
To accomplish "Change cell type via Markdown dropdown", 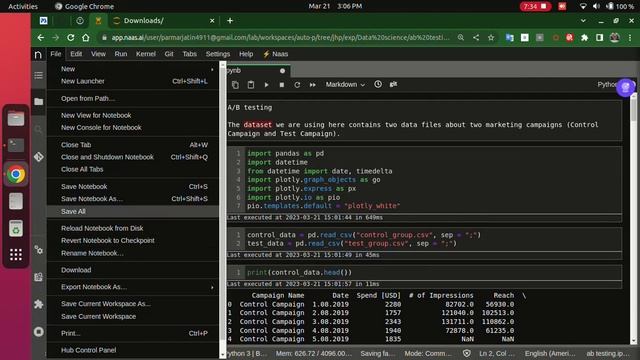I will [345, 84].
